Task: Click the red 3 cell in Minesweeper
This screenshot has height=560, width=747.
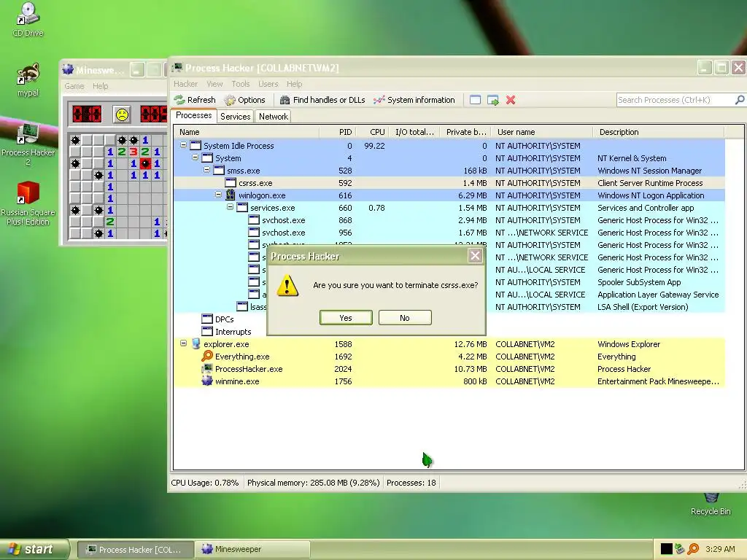Action: (133, 152)
